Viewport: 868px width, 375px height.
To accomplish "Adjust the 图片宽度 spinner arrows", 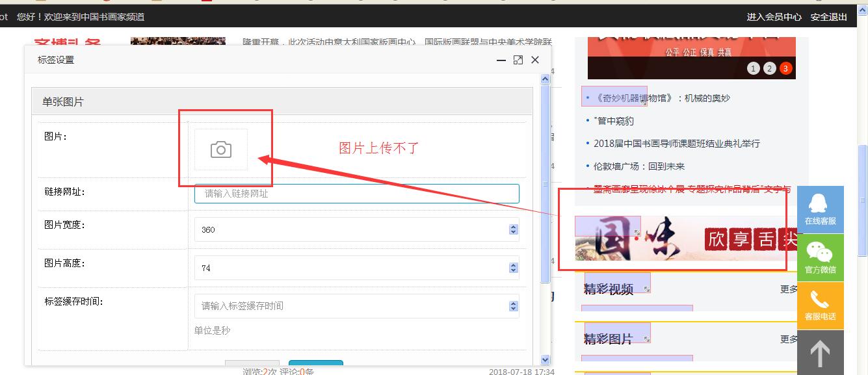I will coord(513,229).
